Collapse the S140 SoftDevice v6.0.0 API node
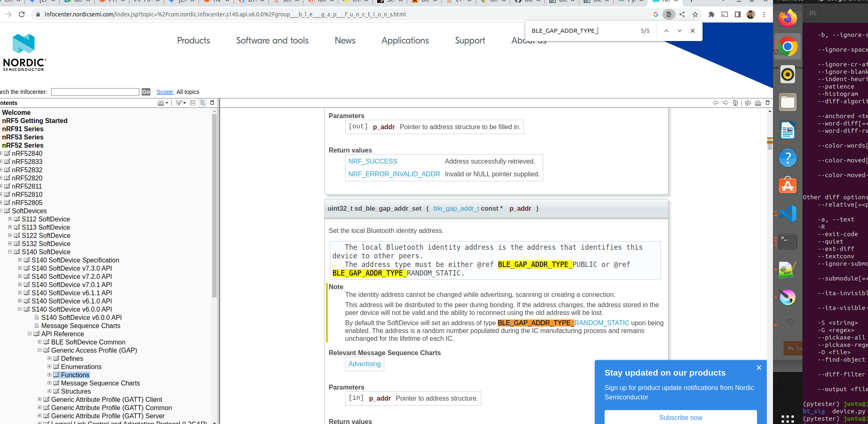 click(x=20, y=309)
